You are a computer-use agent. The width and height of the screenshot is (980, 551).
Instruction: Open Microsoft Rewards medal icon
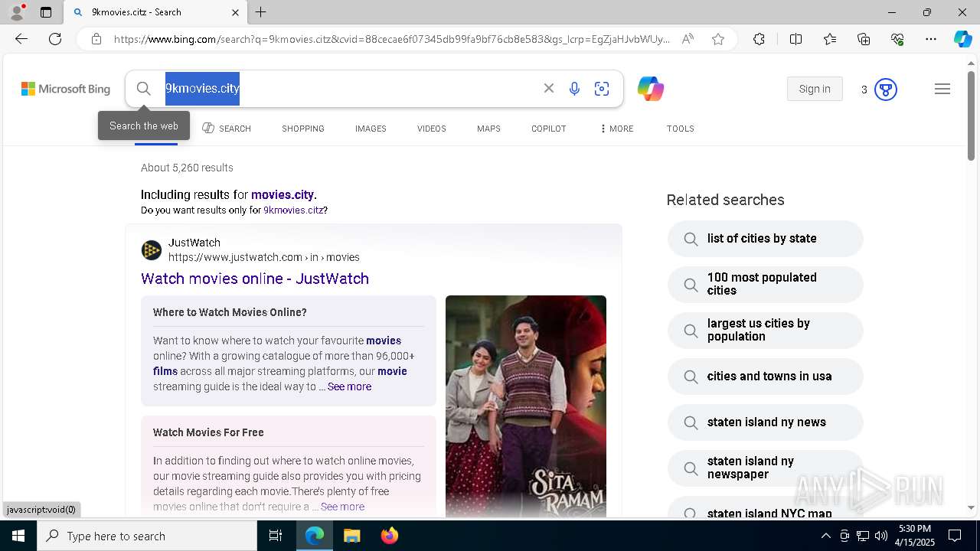pyautogui.click(x=885, y=90)
